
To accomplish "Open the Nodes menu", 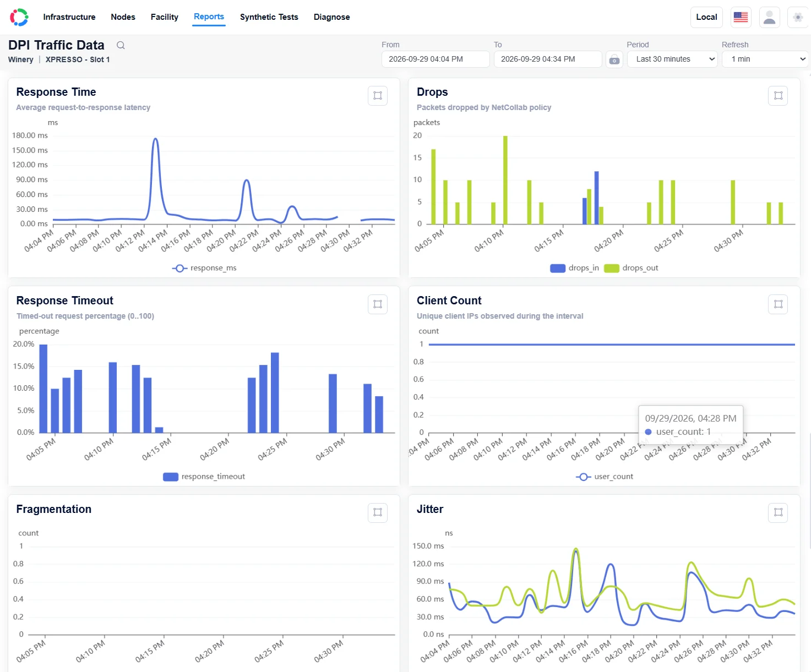I will pos(123,17).
